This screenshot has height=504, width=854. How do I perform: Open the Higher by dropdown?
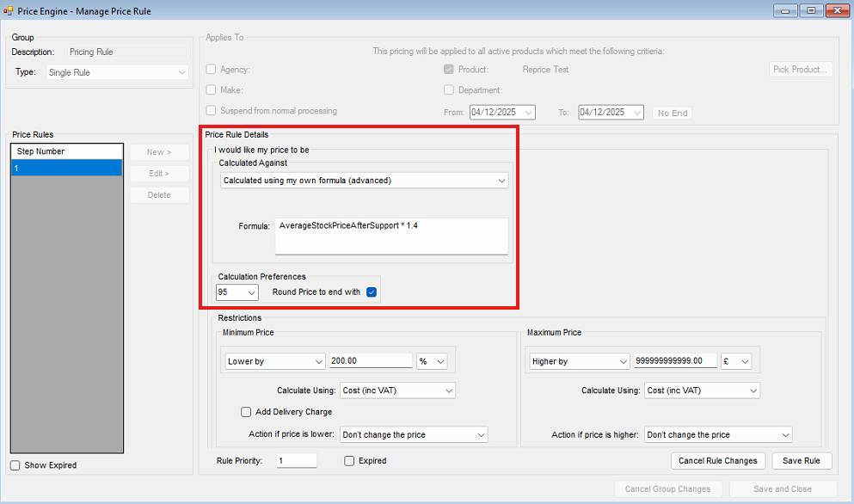[x=580, y=361]
